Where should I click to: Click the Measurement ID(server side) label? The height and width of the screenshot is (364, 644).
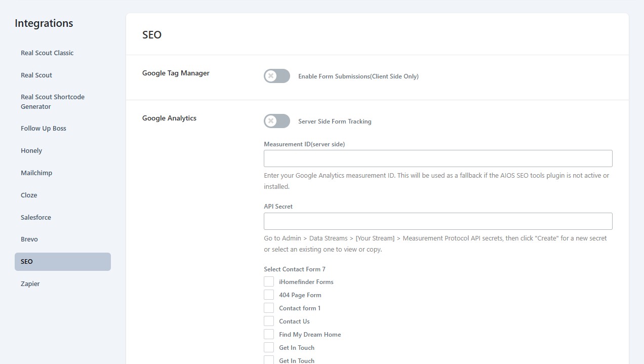click(x=304, y=144)
